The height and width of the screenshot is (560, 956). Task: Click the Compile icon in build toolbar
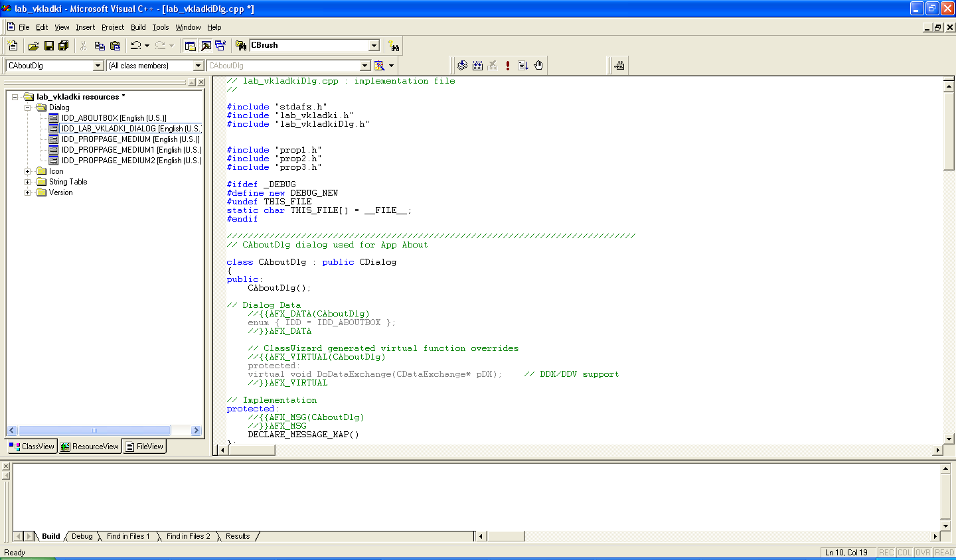pyautogui.click(x=463, y=66)
